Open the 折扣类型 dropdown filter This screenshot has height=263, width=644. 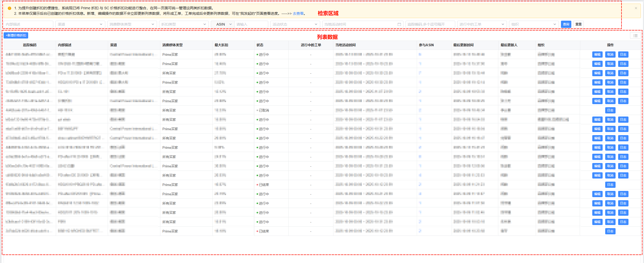coord(184,24)
